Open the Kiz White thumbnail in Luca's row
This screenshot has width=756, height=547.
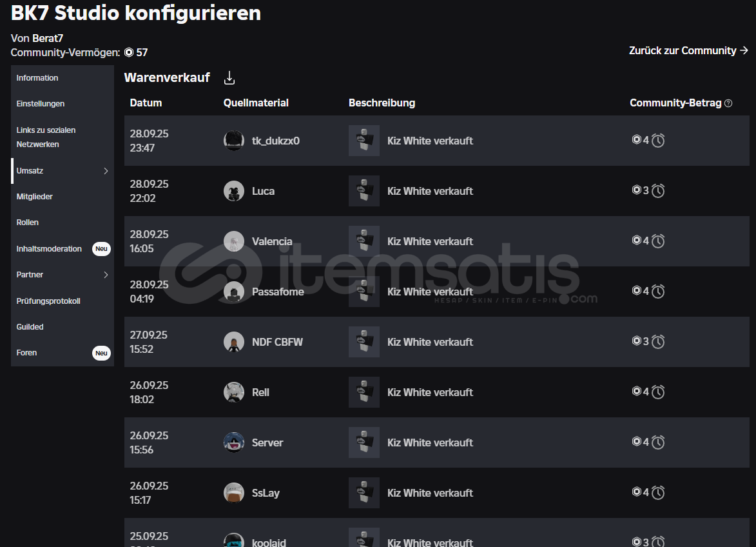(364, 191)
